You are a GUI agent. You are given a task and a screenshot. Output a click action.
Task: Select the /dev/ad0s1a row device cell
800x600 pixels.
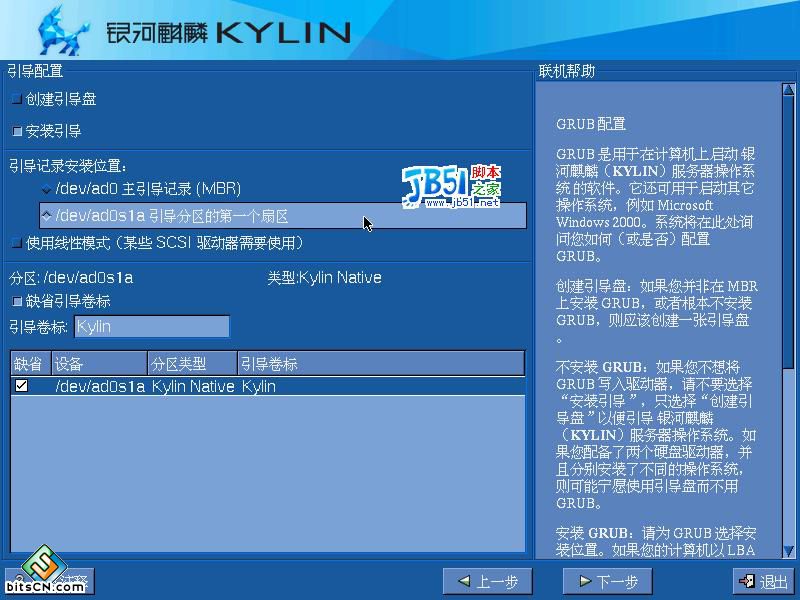100,386
